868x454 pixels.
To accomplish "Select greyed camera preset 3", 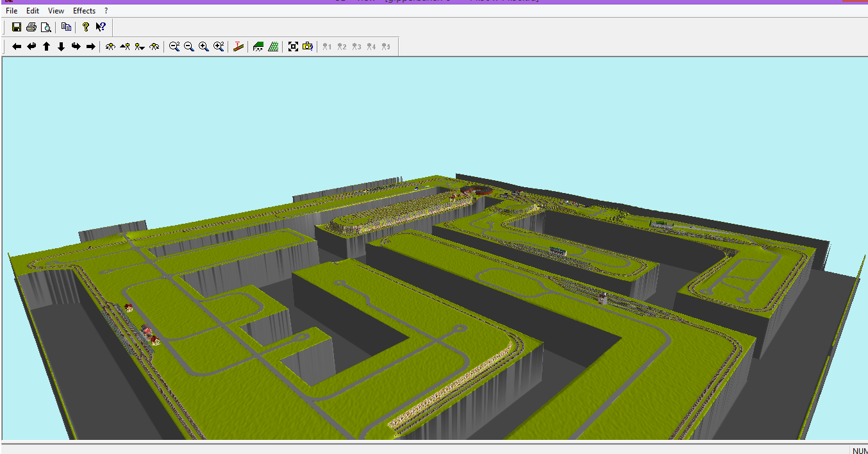I will (x=356, y=47).
